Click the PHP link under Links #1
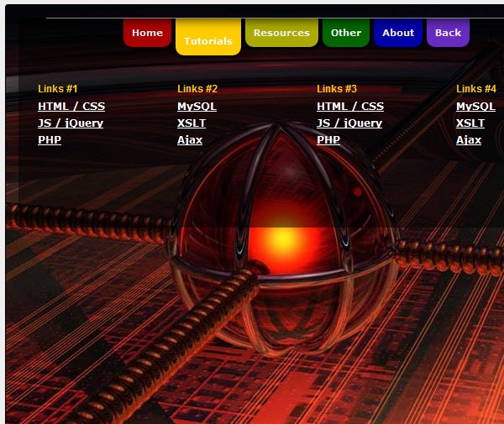Image resolution: width=504 pixels, height=424 pixels. pos(50,140)
